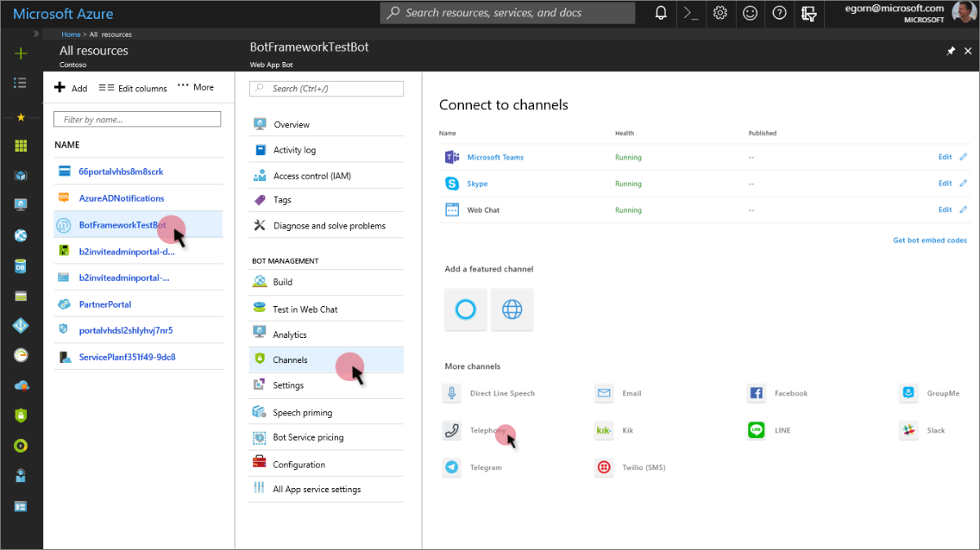Open Diagnose and solve problems
The height and width of the screenshot is (550, 980).
(x=326, y=226)
